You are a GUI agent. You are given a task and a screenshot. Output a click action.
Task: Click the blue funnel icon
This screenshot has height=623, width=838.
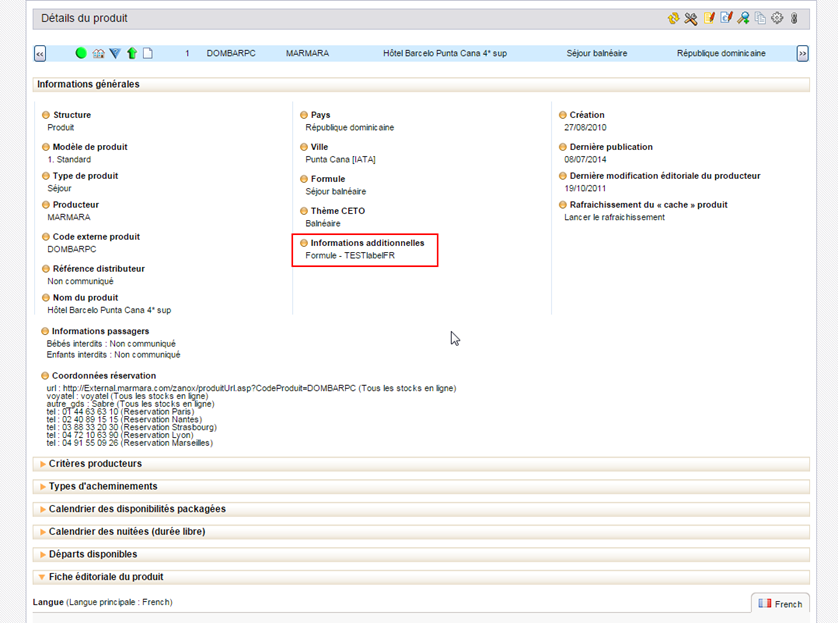coord(115,54)
